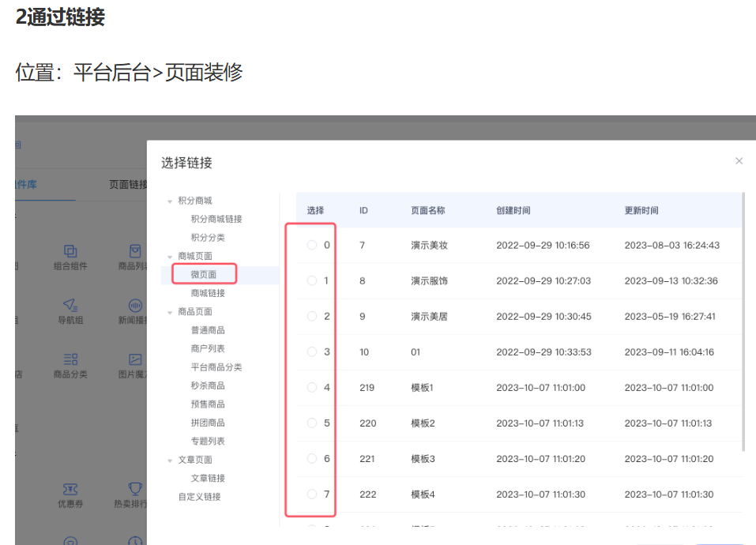Click creation time 2022-09-29 10:33:53
Image resolution: width=756 pixels, height=545 pixels.
point(543,352)
